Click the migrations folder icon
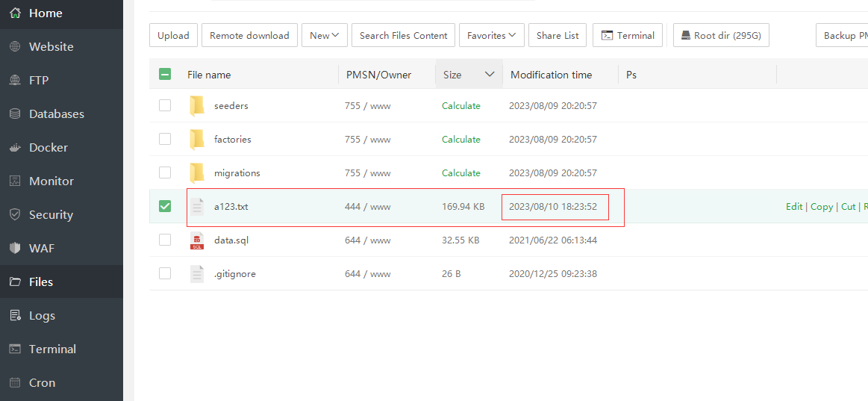The width and height of the screenshot is (868, 401). click(x=197, y=173)
